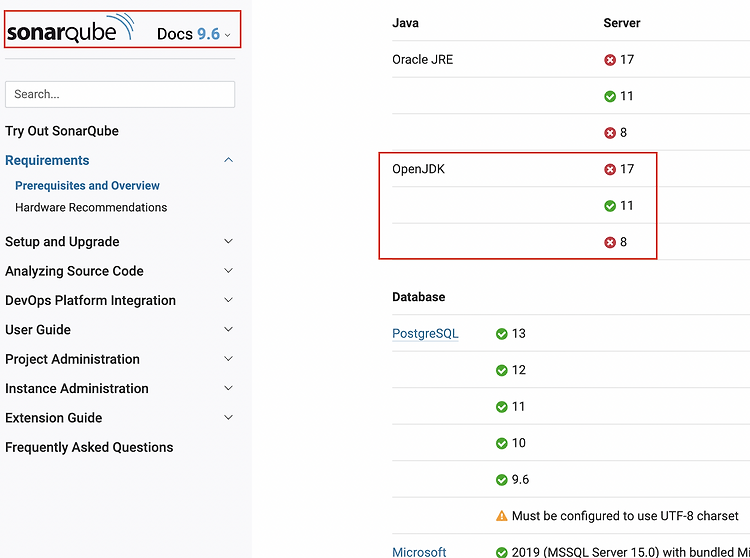The width and height of the screenshot is (750, 558).
Task: Click green check icon for MSSQL 2019
Action: click(502, 552)
